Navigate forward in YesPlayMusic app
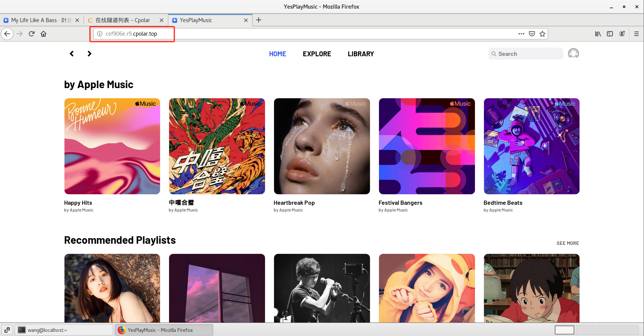Image resolution: width=644 pixels, height=336 pixels. pyautogui.click(x=89, y=54)
